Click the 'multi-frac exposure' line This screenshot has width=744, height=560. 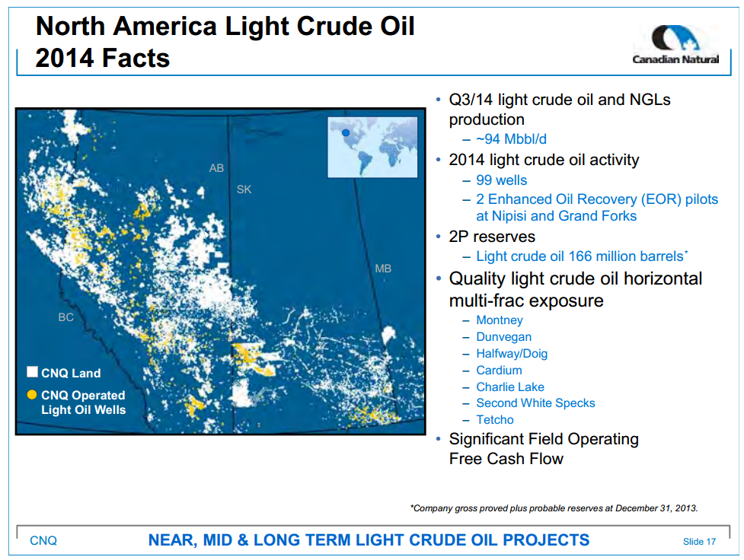click(x=526, y=301)
